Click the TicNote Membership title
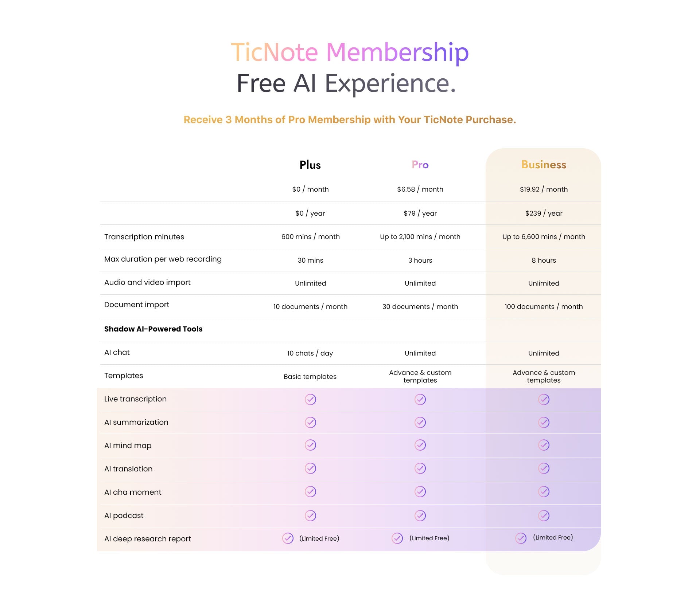 point(350,52)
